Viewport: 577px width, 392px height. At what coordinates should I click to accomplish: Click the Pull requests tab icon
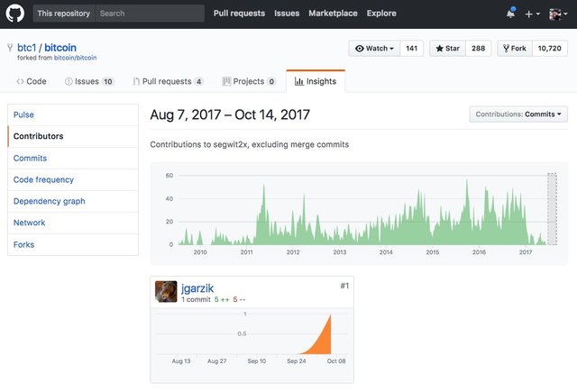click(x=136, y=82)
